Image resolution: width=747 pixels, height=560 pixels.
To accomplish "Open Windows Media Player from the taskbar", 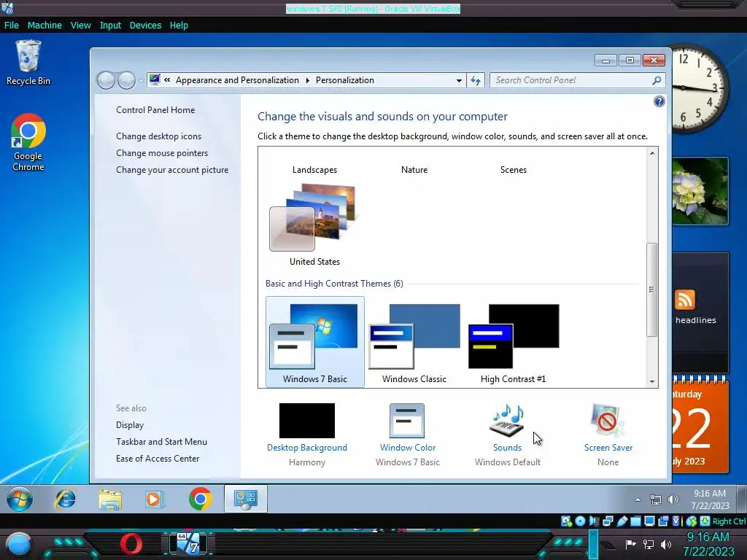I will (x=154, y=499).
